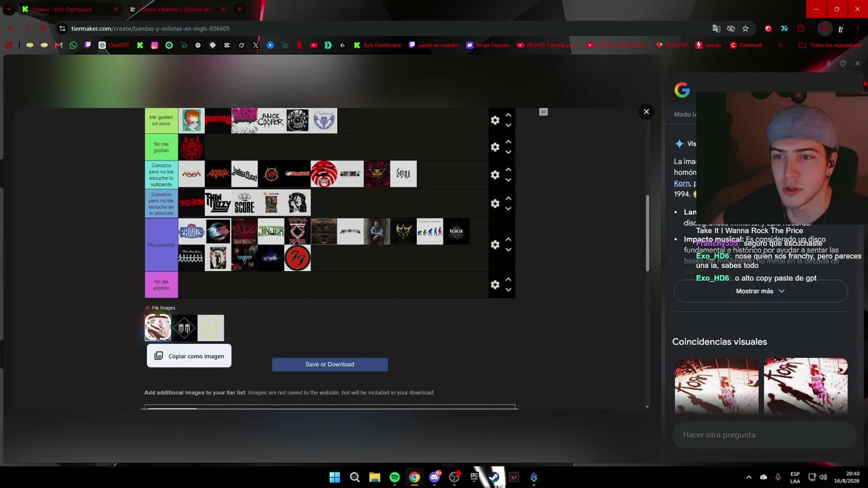
Task: Select the Thin Lizzy logo image
Action: (x=218, y=203)
